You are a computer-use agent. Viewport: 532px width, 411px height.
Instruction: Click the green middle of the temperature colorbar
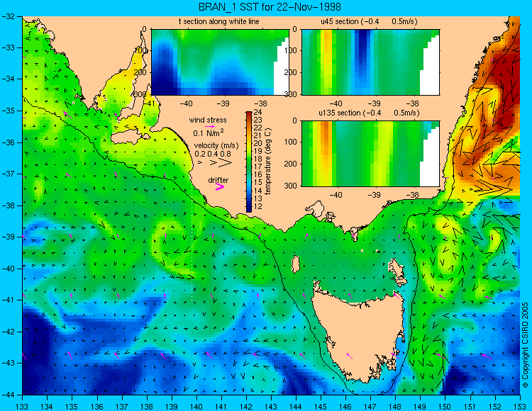click(x=249, y=162)
